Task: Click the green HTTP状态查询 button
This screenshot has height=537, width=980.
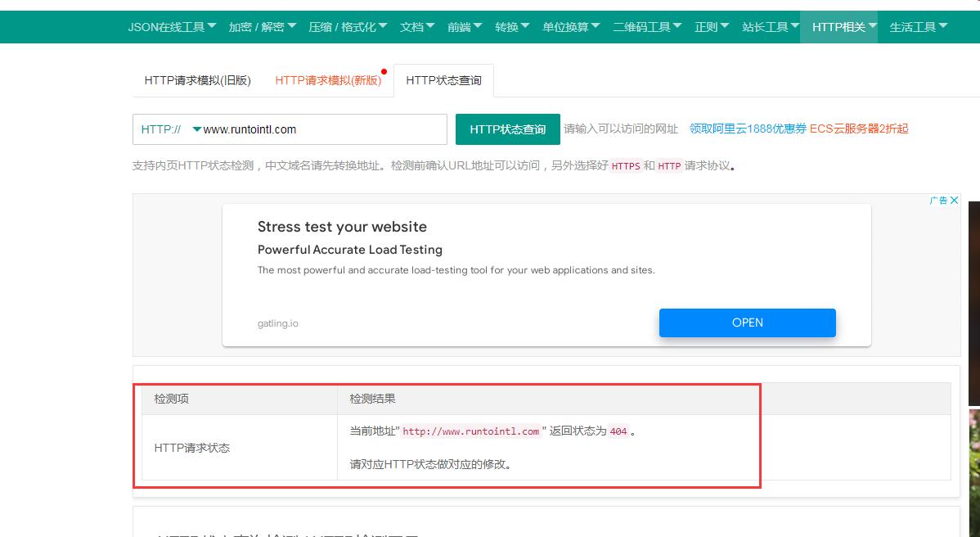Action: (507, 129)
